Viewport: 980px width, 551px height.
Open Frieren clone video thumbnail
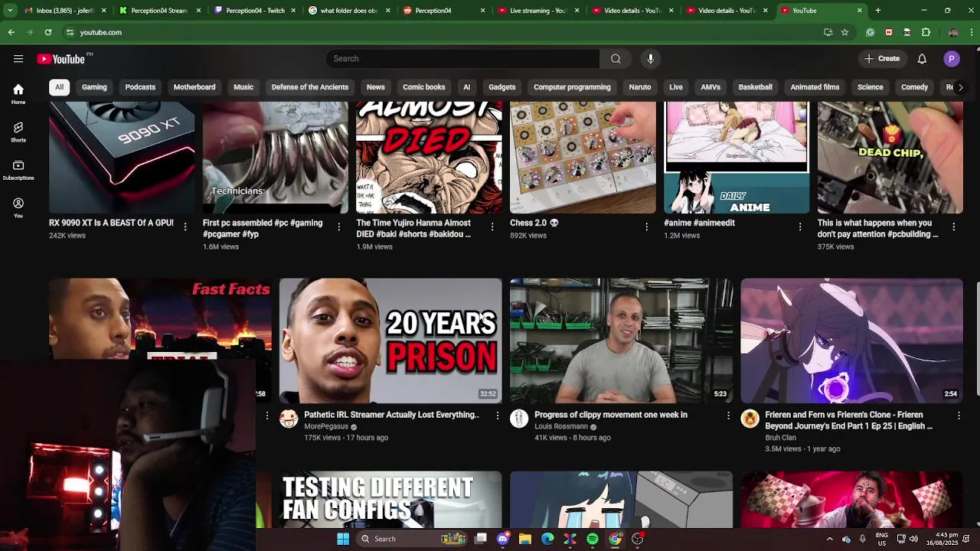851,341
